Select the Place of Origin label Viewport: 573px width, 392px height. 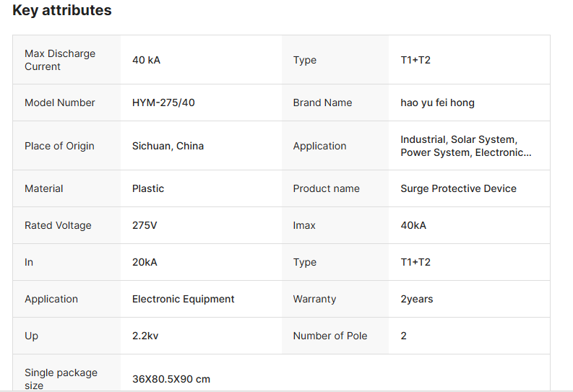coord(59,146)
